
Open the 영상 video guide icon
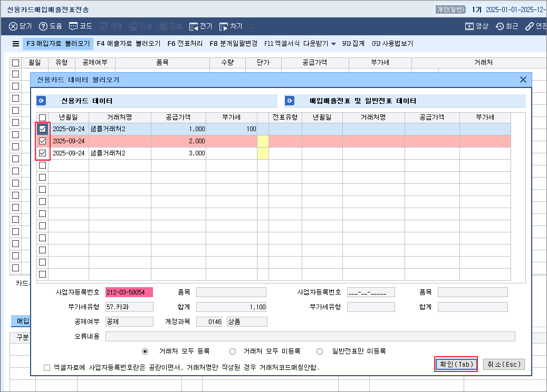click(x=476, y=26)
